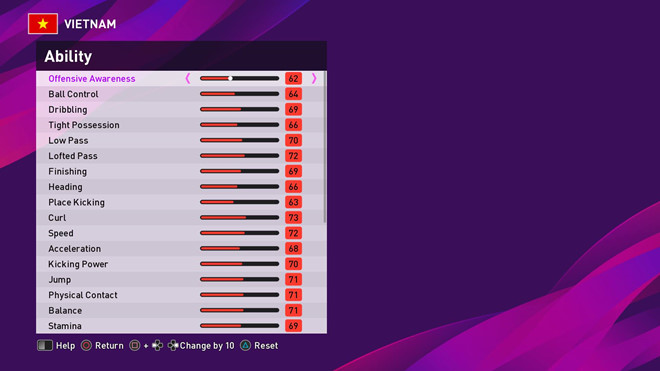Adjust the Ball Control slider bar
The image size is (660, 371).
point(240,94)
